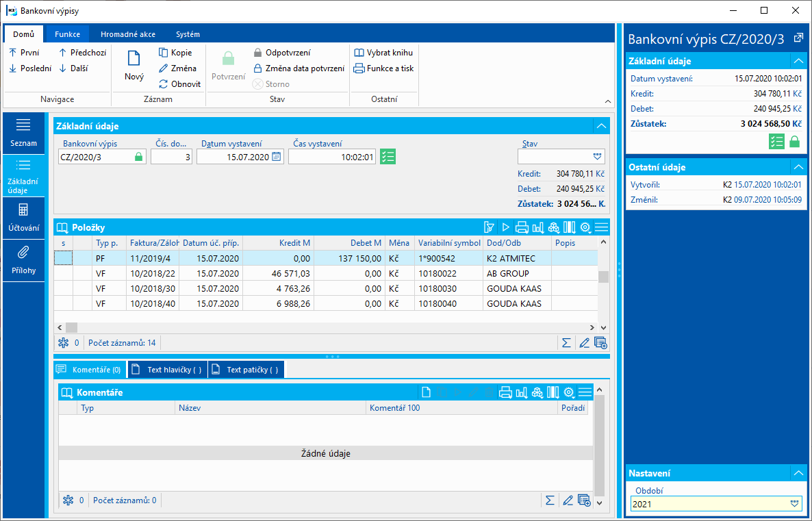Click sum icon below Položky table
The height and width of the screenshot is (521, 812).
[x=566, y=343]
